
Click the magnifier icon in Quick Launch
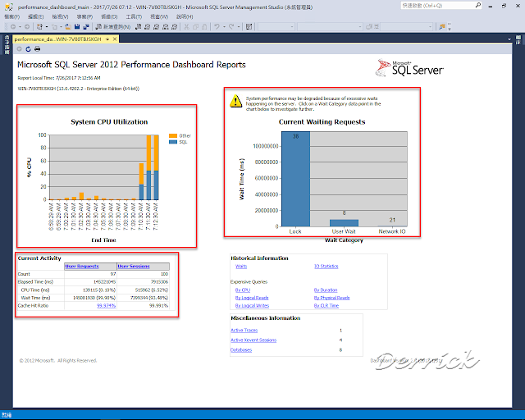point(477,5)
